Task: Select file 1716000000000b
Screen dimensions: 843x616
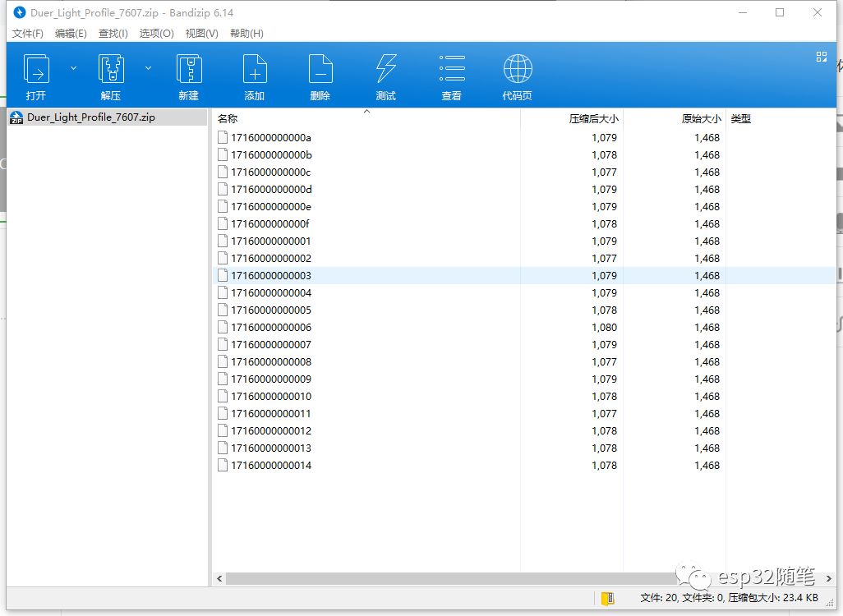Action: (271, 154)
